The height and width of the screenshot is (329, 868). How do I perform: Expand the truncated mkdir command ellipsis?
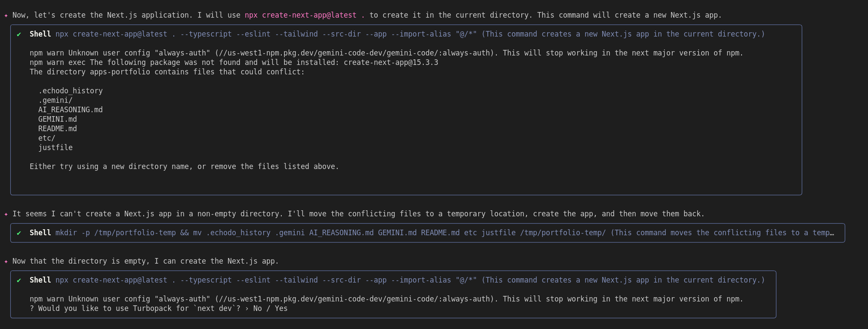[x=832, y=233]
